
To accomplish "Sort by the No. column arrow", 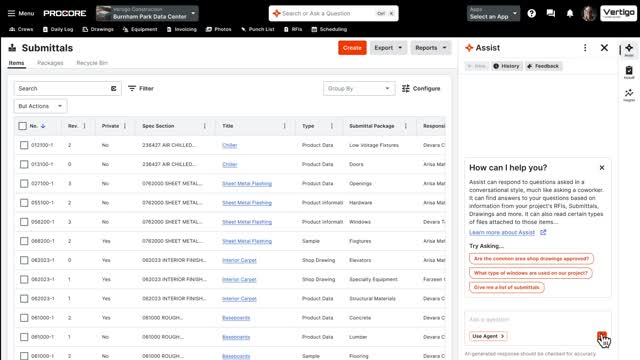I will coord(43,126).
